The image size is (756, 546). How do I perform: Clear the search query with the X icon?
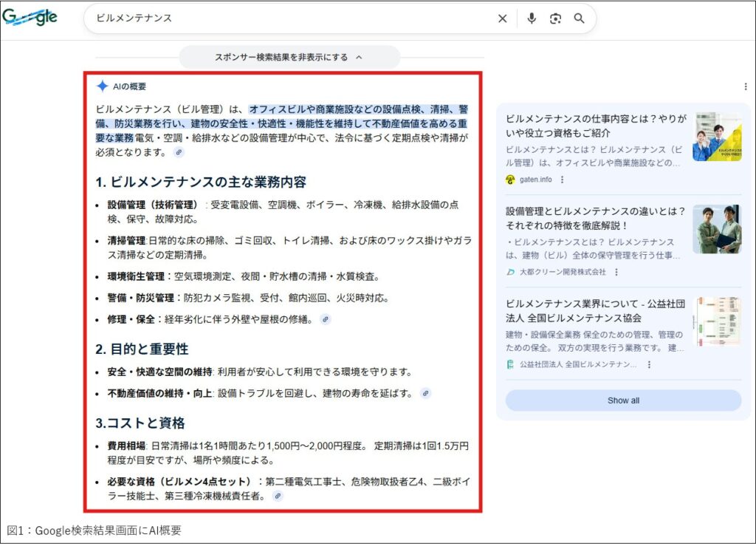(502, 18)
